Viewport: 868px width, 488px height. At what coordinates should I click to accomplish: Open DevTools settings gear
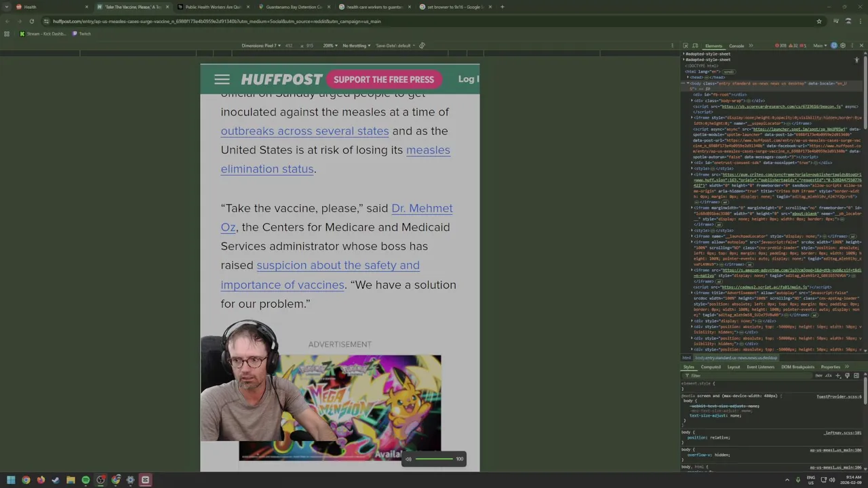[843, 45]
